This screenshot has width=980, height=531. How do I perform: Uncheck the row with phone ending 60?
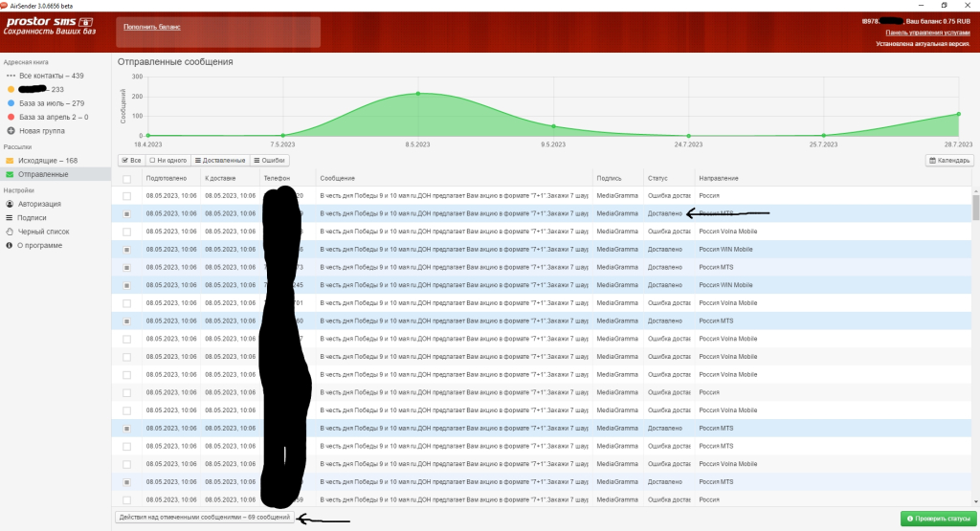click(x=127, y=321)
